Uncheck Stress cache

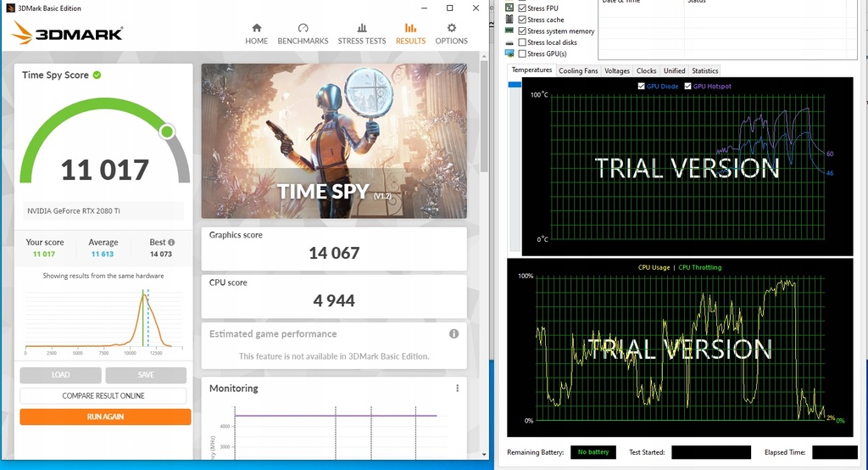(522, 20)
